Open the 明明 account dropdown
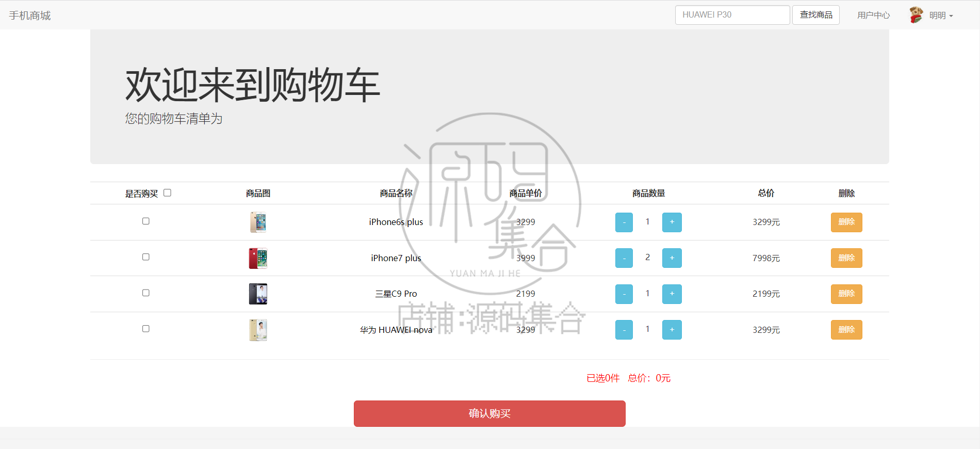Image resolution: width=980 pixels, height=449 pixels. 941,15
